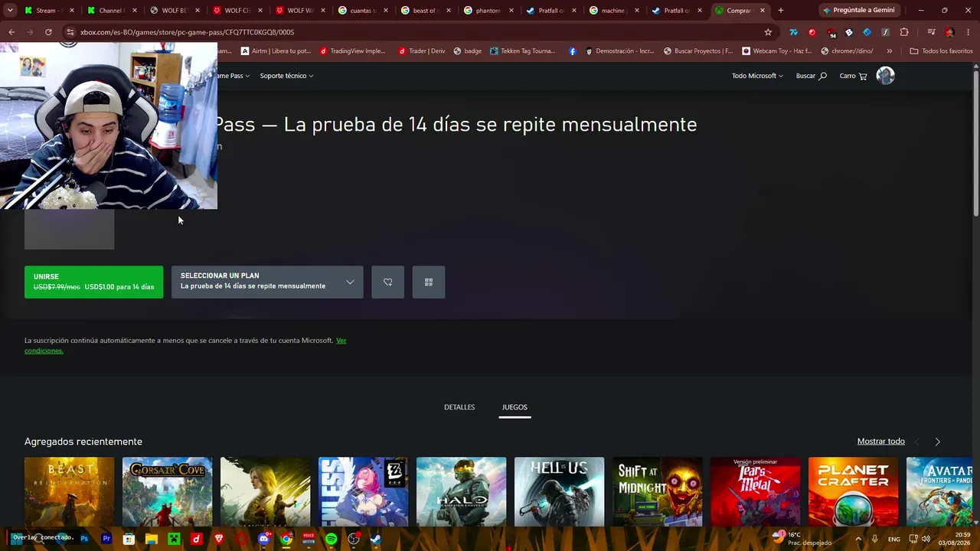
Task: Switch to the DETALLES tab
Action: (x=459, y=407)
